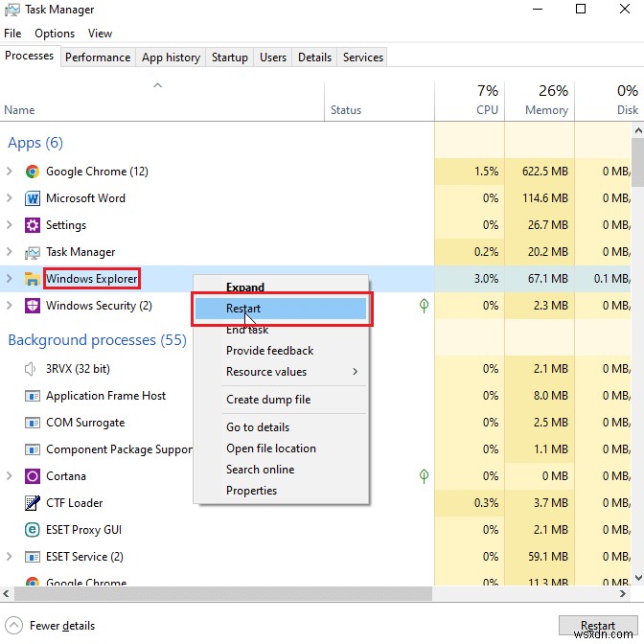This screenshot has width=644, height=644.
Task: Choose Open file location
Action: point(281,448)
